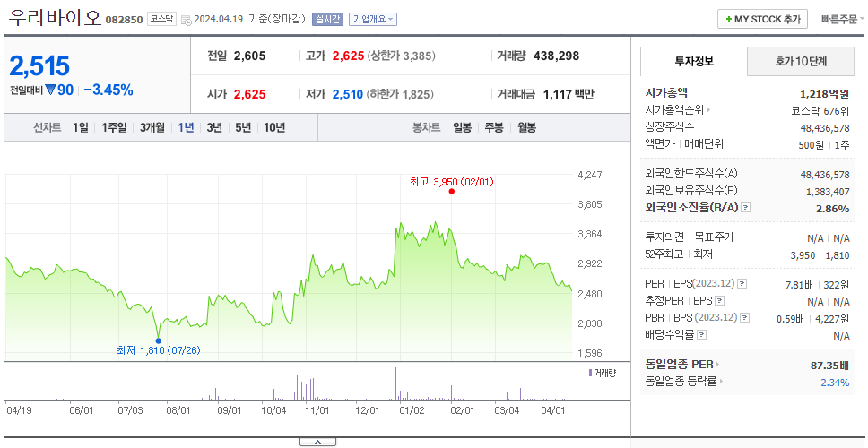Click the 52주최고 최저 values 3,950 | 1,810
868x448 pixels.
coord(820,255)
